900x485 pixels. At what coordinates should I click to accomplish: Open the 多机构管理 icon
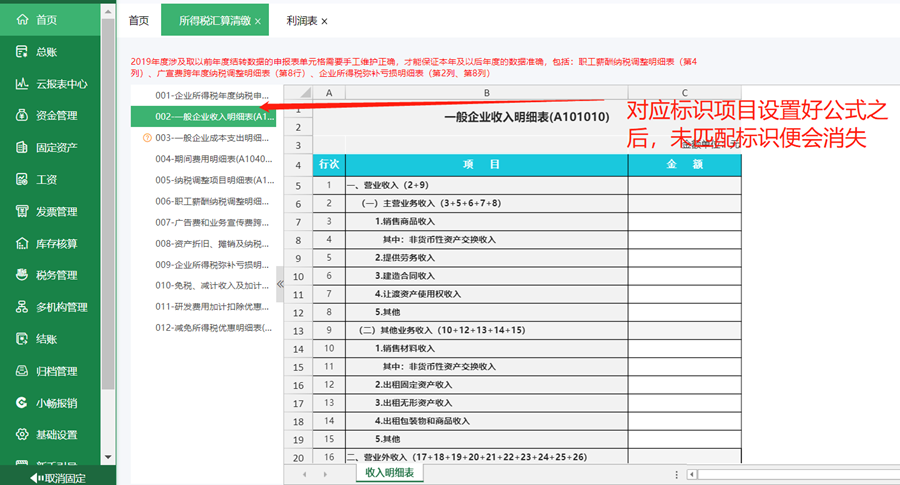[22, 307]
